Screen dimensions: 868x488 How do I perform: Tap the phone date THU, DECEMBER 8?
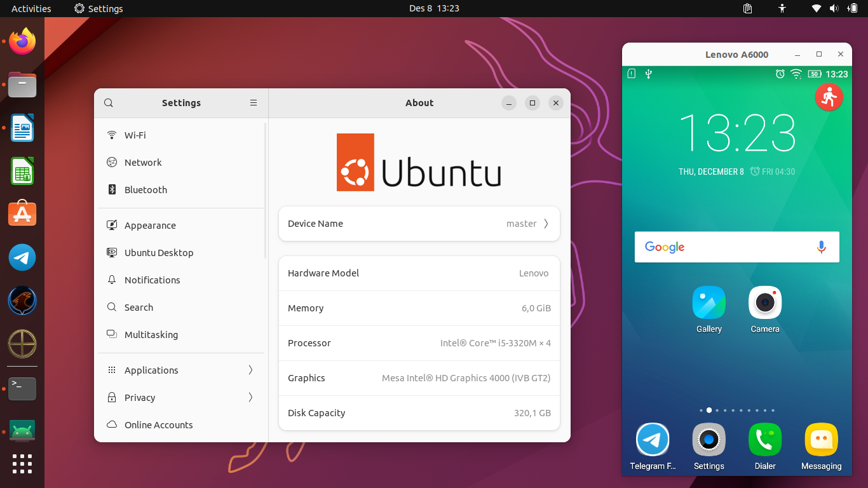click(711, 172)
